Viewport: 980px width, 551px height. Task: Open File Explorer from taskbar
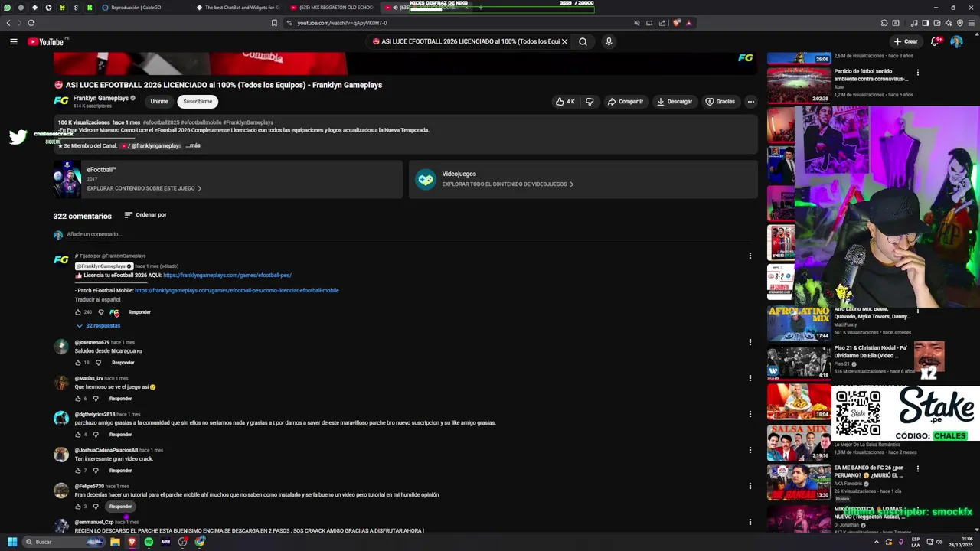[115, 542]
